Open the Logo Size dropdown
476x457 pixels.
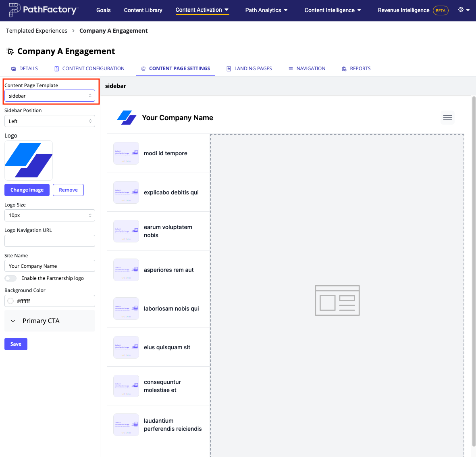(50, 215)
